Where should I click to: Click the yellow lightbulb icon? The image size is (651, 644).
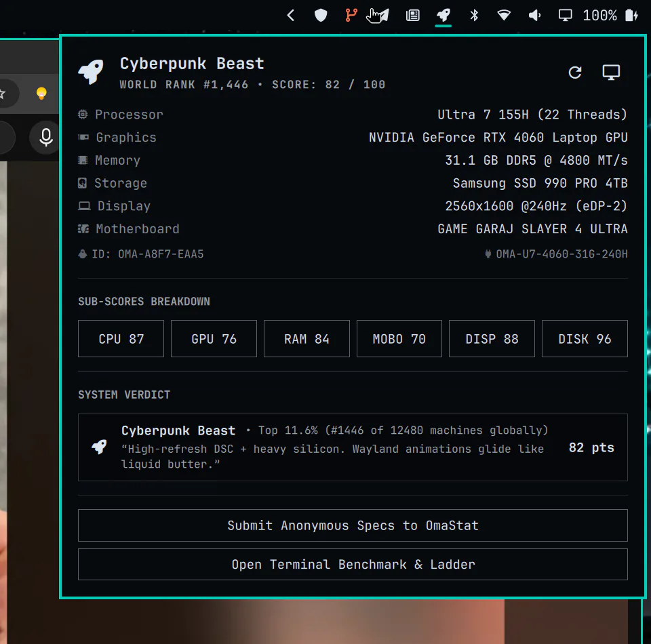click(41, 94)
